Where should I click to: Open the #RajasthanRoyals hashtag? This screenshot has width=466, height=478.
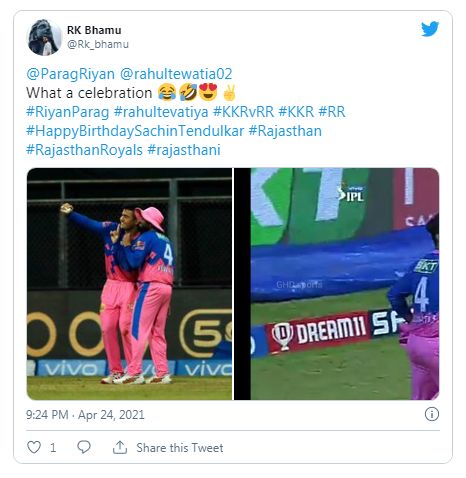pyautogui.click(x=84, y=150)
